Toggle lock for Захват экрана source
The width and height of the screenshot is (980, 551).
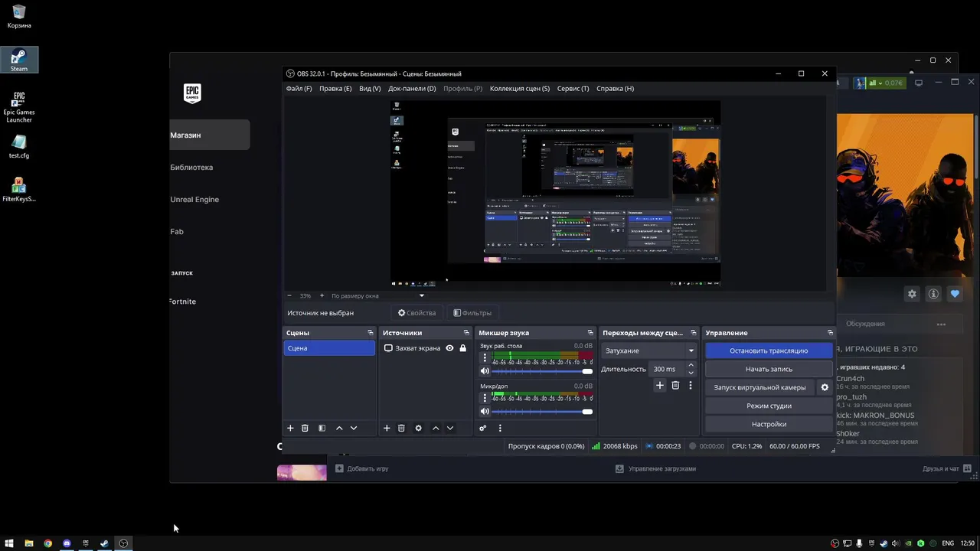click(x=462, y=348)
